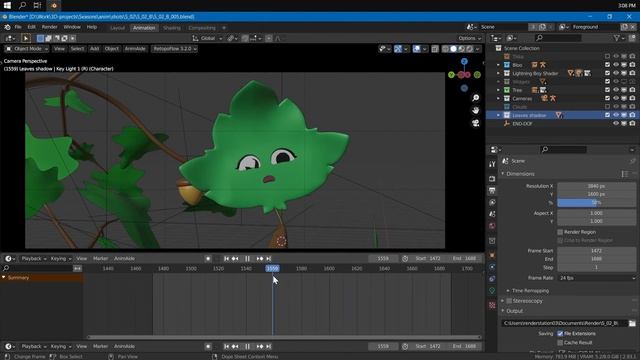Click the Windows Start button
The width and height of the screenshot is (640, 360).
pyautogui.click(x=7, y=5)
